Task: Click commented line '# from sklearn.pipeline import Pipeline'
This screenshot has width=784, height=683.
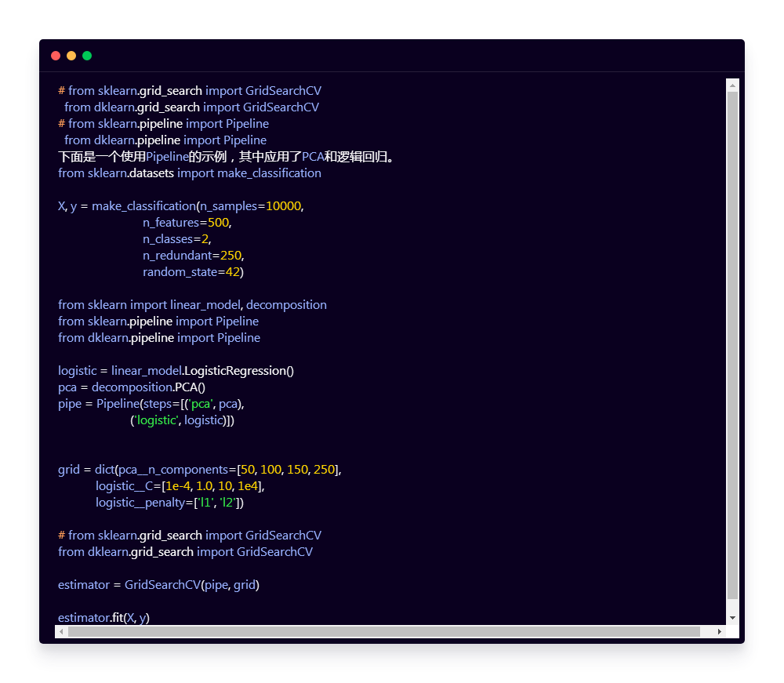Action: tap(164, 123)
